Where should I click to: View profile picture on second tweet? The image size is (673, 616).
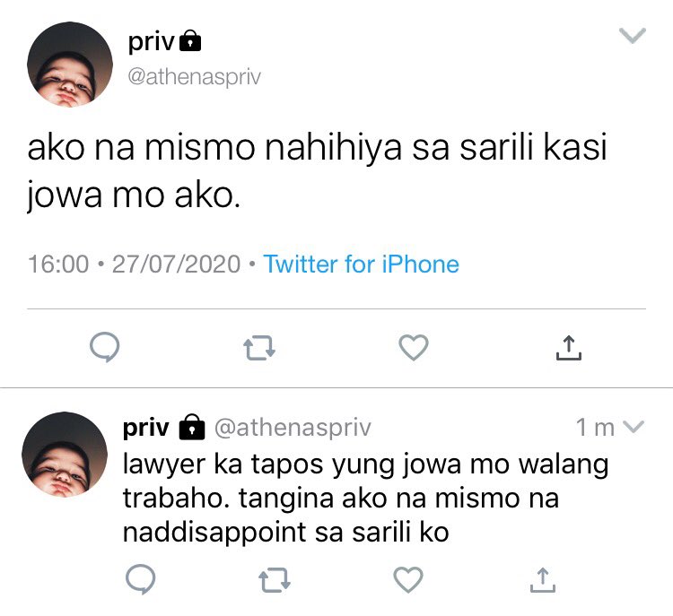pos(65,455)
